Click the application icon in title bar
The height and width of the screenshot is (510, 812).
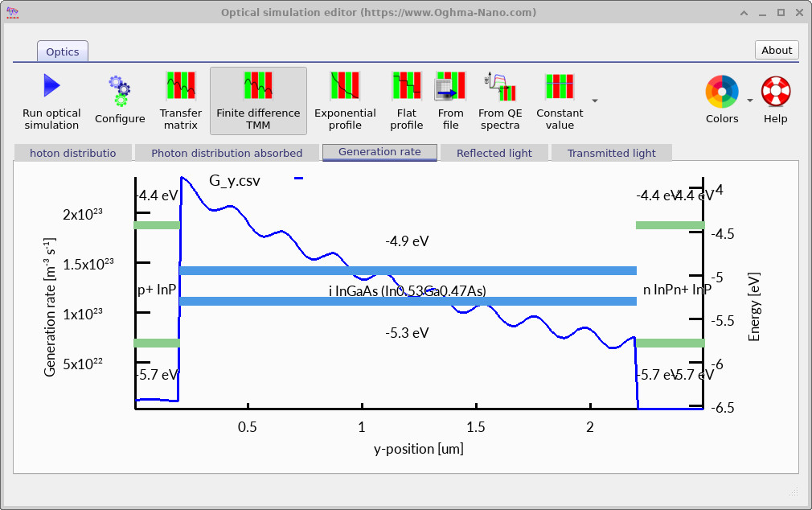[12, 12]
